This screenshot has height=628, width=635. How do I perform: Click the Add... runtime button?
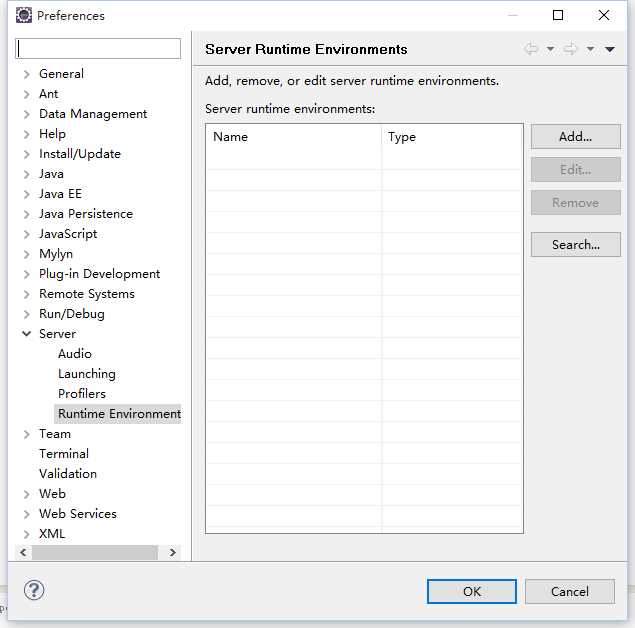click(575, 137)
